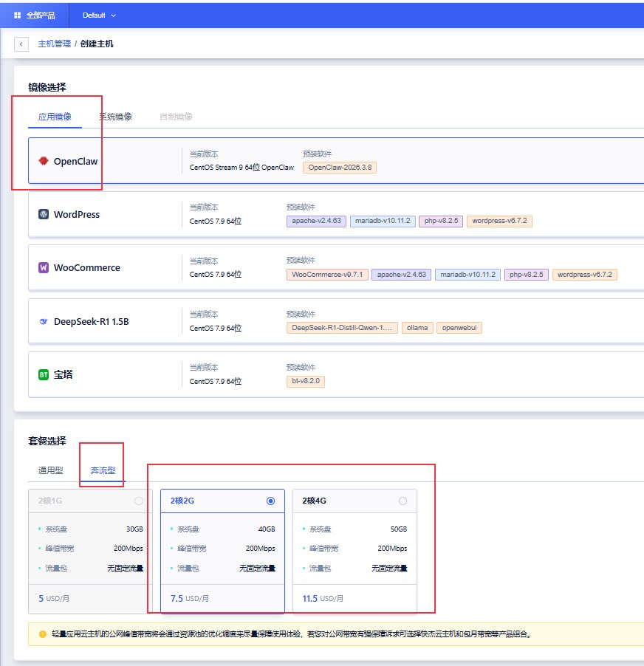Click the apache-v2.4.63 tag in WordPress row
This screenshot has width=644, height=666.
[x=317, y=221]
